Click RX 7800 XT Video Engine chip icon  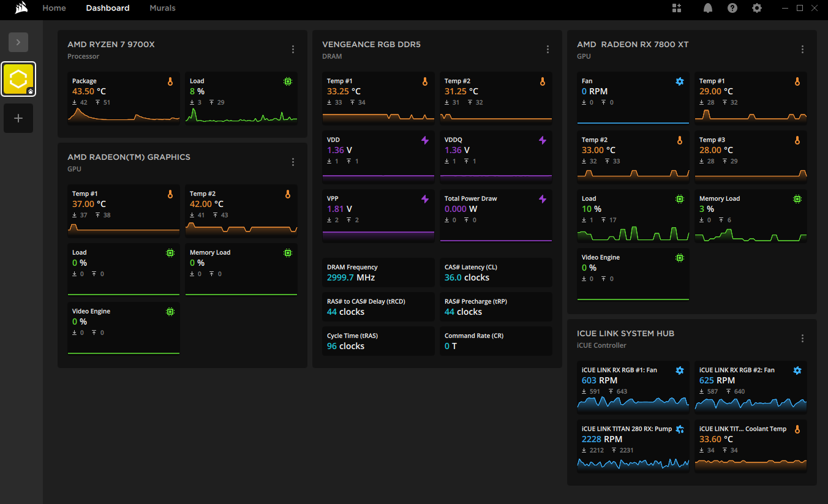[680, 258]
